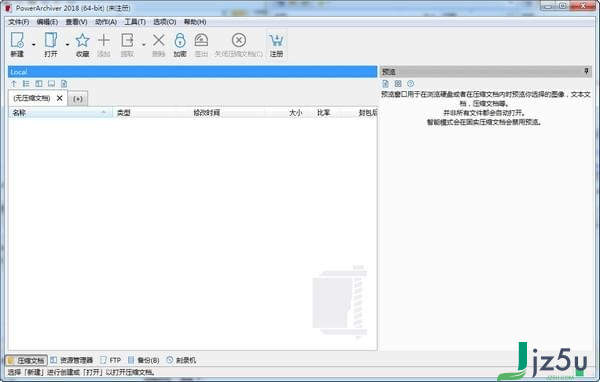Screen dimensions: 600x382
Task: Open the 查看(V) menu
Action: tap(76, 22)
